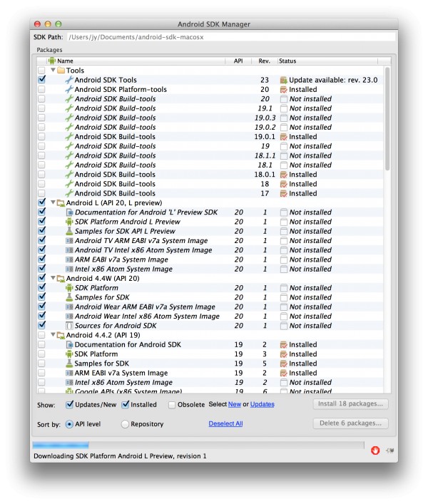This screenshot has height=504, width=428.
Task: Click the Documentation for Android SDK icon (API 19)
Action: tap(69, 344)
